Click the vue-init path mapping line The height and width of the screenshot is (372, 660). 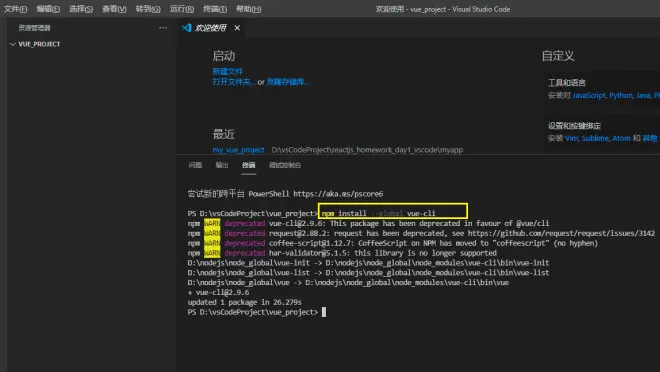point(368,263)
